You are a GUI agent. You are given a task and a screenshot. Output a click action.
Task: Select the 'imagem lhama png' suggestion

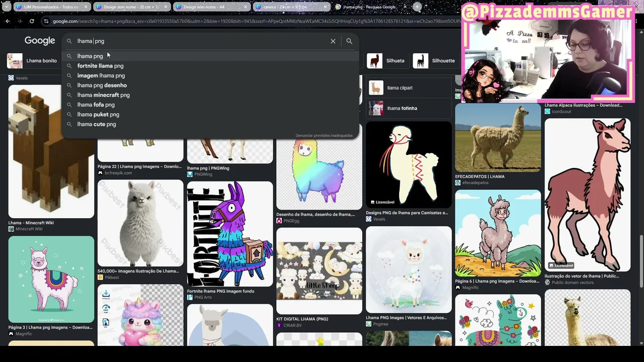(x=210, y=75)
